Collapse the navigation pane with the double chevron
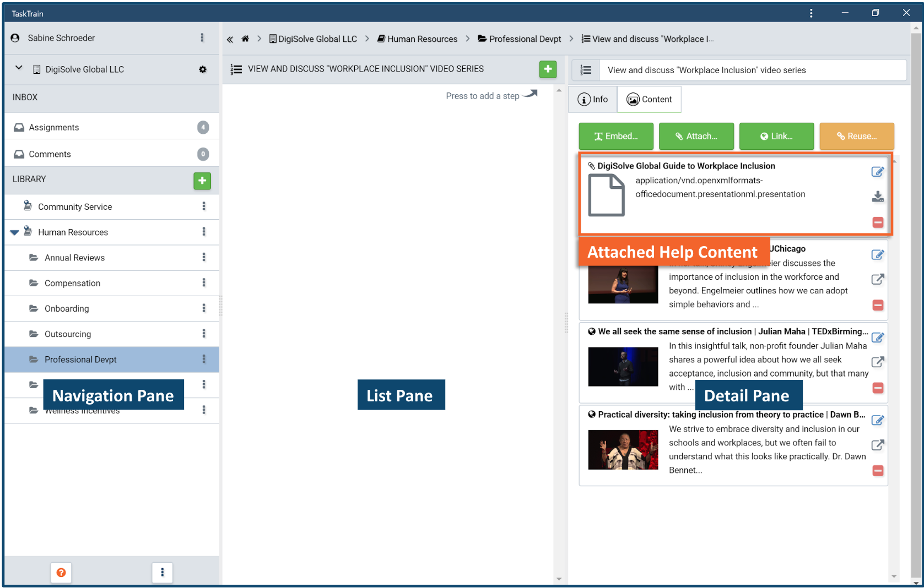The image size is (924, 588). click(230, 39)
